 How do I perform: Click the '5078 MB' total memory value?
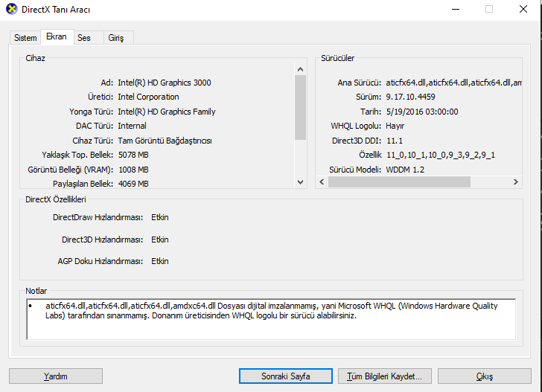(x=133, y=155)
